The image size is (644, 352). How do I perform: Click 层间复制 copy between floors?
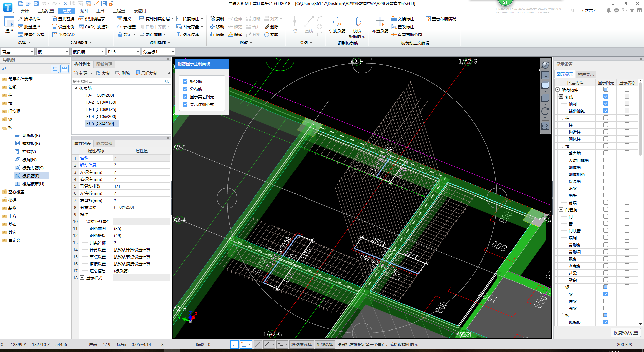pyautogui.click(x=146, y=73)
